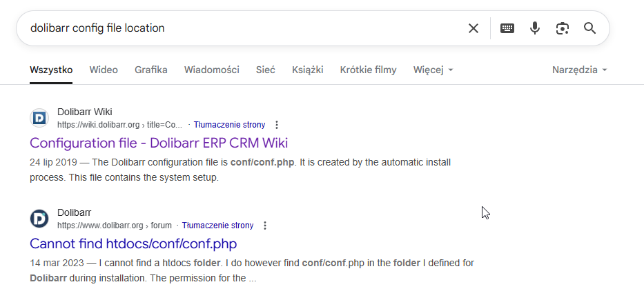
Task: Start voice search with microphone icon
Action: [534, 28]
